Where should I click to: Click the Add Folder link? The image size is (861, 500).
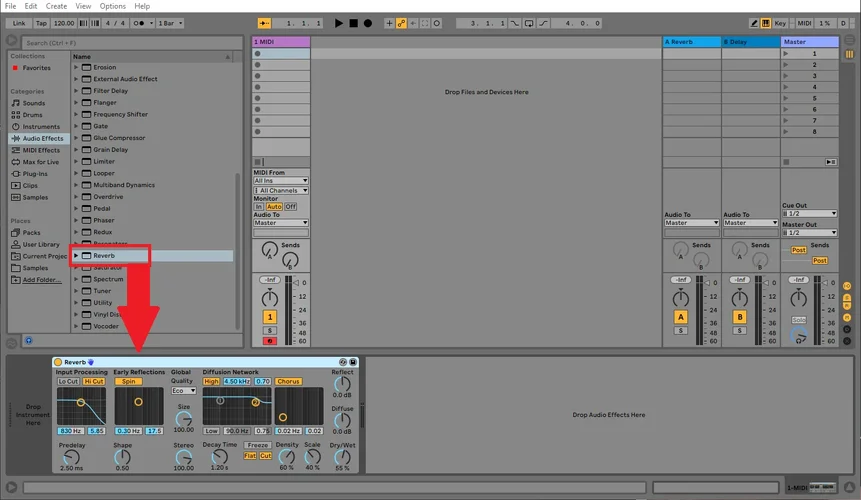tap(41, 280)
